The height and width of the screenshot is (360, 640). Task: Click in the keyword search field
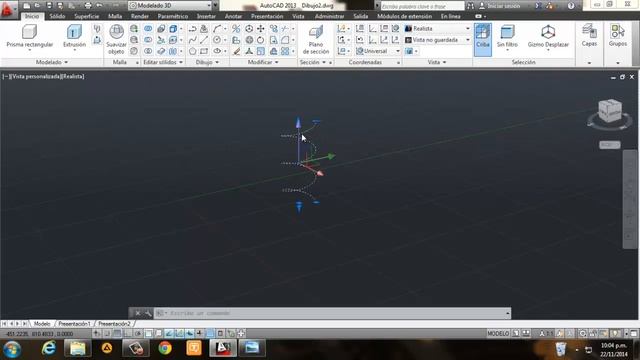pyautogui.click(x=422, y=6)
